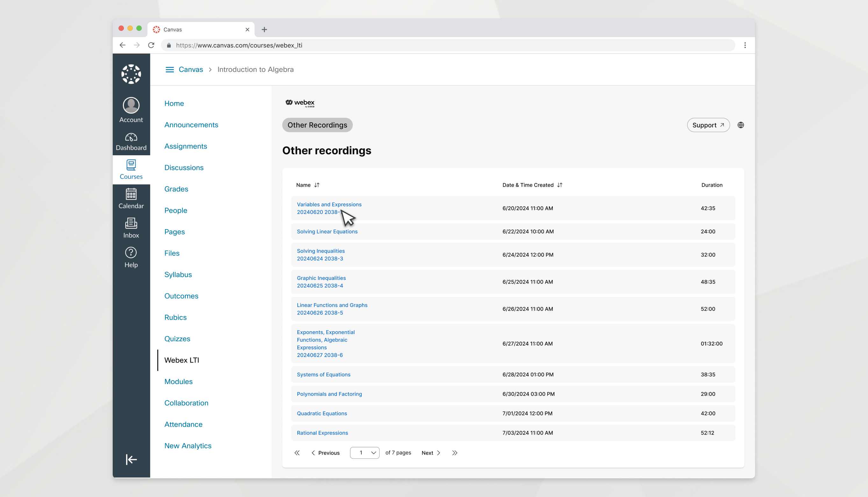The height and width of the screenshot is (497, 868).
Task: Expand the Canvas navigation hamburger menu
Action: click(x=169, y=69)
